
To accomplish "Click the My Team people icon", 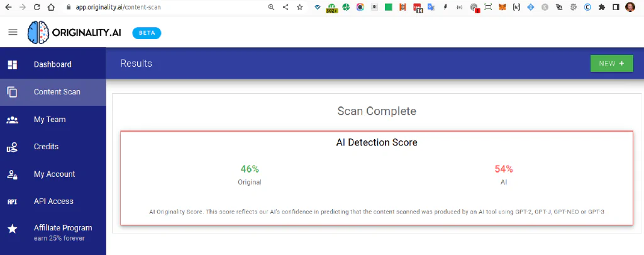I will [13, 120].
